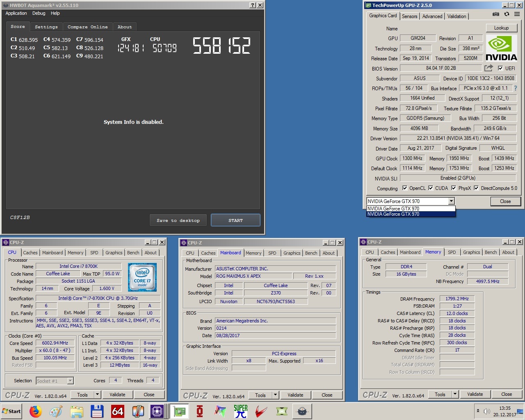525x420 pixels.
Task: Click the NB Frequency value 4997.5 MHz
Action: (x=488, y=281)
